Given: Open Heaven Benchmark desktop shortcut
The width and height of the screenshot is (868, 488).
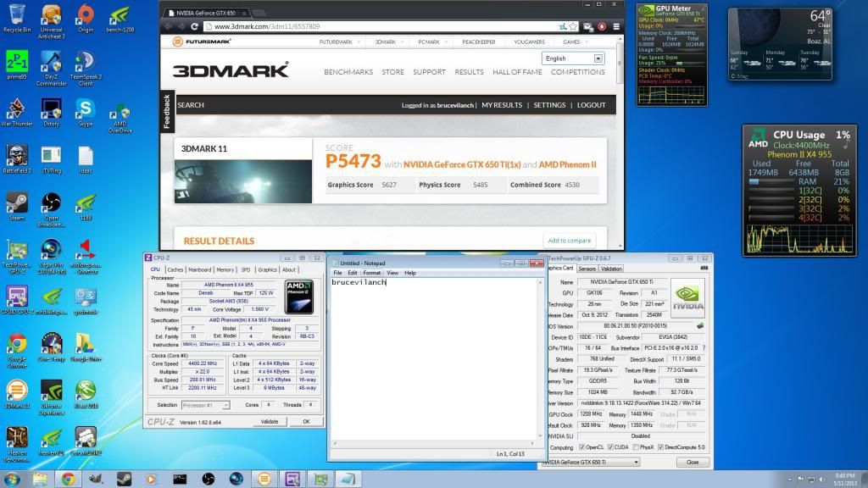Looking at the screenshot, I should point(17,444).
